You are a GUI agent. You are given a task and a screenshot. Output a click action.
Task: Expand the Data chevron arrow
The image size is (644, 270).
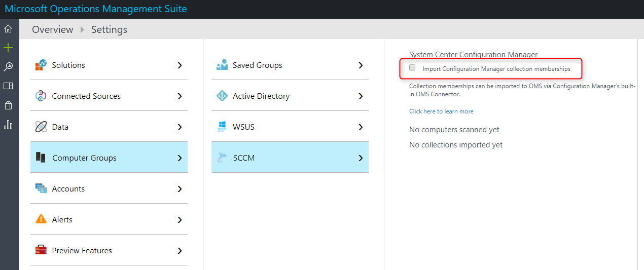tap(180, 127)
